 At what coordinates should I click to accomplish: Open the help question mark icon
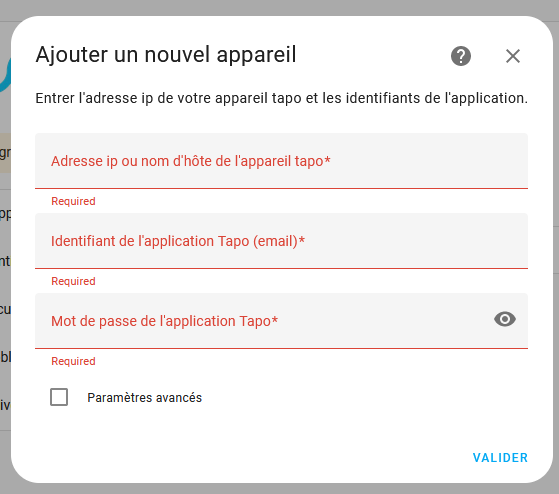[x=461, y=56]
